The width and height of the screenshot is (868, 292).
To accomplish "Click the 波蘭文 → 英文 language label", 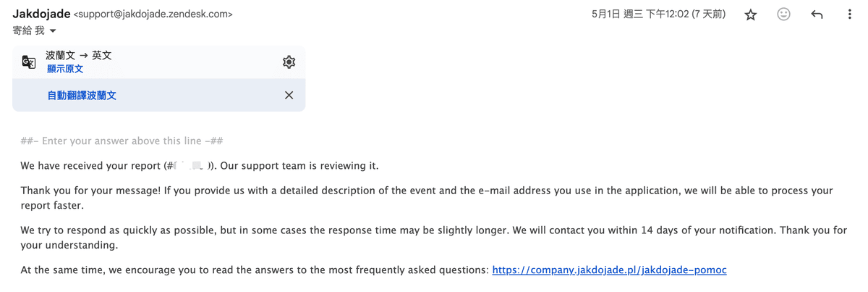I will point(78,55).
